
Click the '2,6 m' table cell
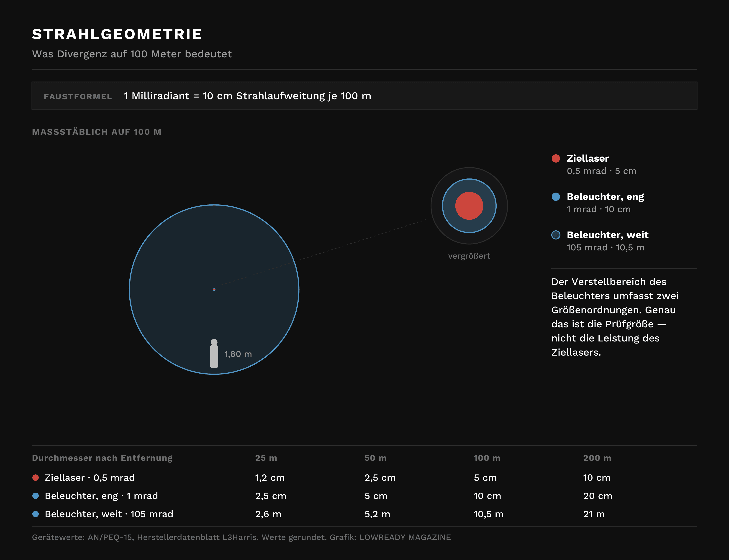[x=268, y=514]
